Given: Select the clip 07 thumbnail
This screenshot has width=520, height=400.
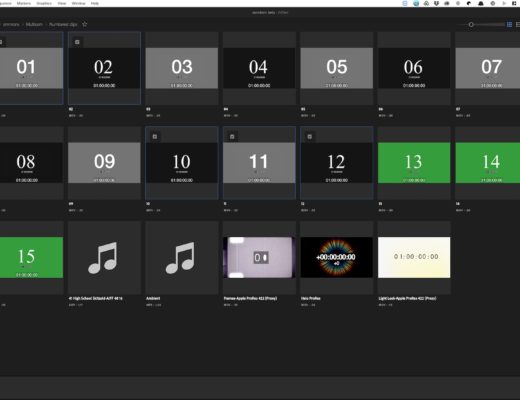Looking at the screenshot, I should tap(488, 68).
